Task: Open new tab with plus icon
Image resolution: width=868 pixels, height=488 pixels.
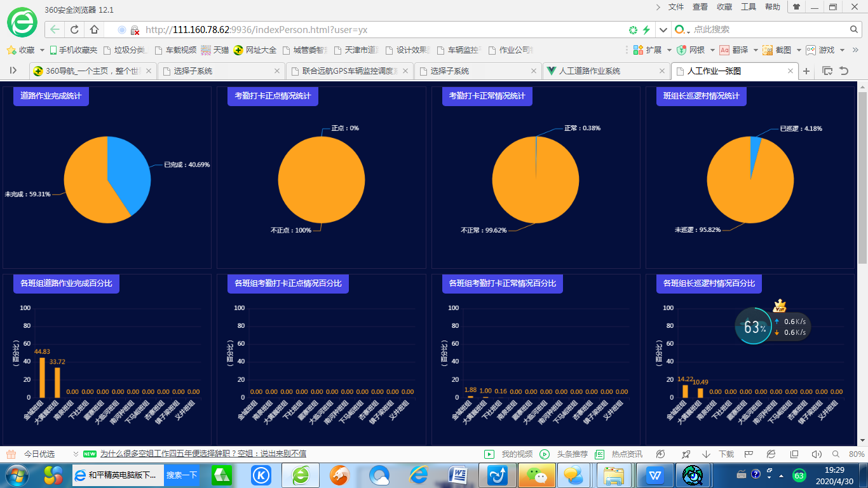Action: (x=806, y=71)
